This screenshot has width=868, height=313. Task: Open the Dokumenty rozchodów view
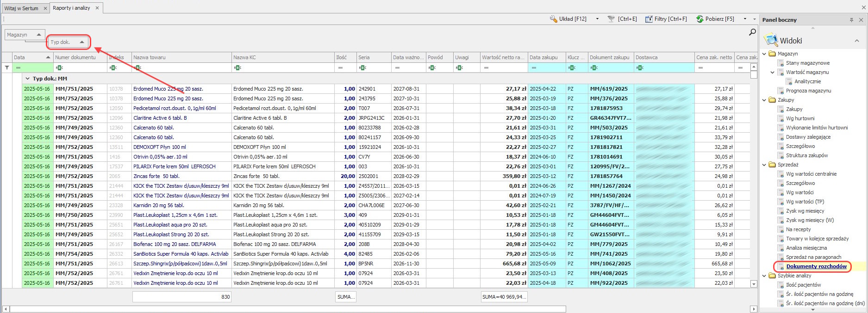(816, 266)
